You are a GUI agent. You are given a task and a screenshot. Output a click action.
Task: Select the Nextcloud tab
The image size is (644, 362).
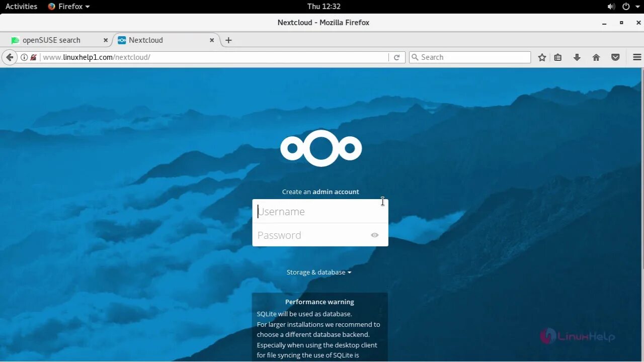point(167,40)
